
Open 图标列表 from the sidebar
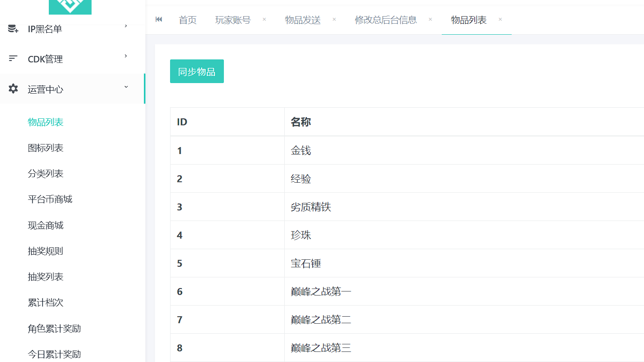pyautogui.click(x=45, y=148)
